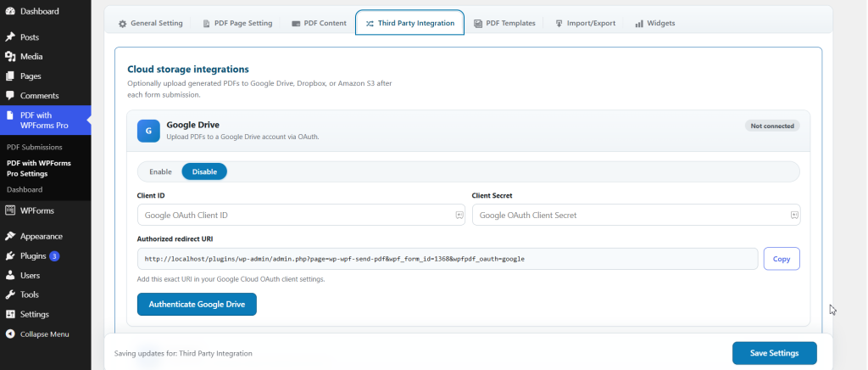Switch to the PDF Templates tab

pos(504,23)
